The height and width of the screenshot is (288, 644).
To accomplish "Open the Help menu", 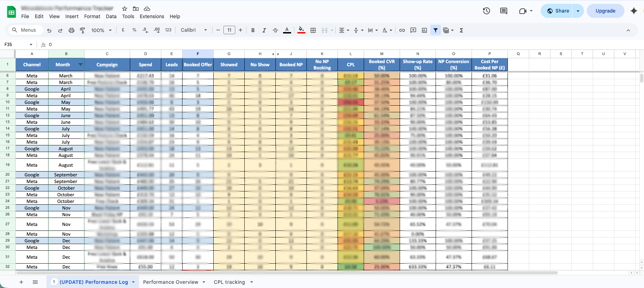I will 175,16.
